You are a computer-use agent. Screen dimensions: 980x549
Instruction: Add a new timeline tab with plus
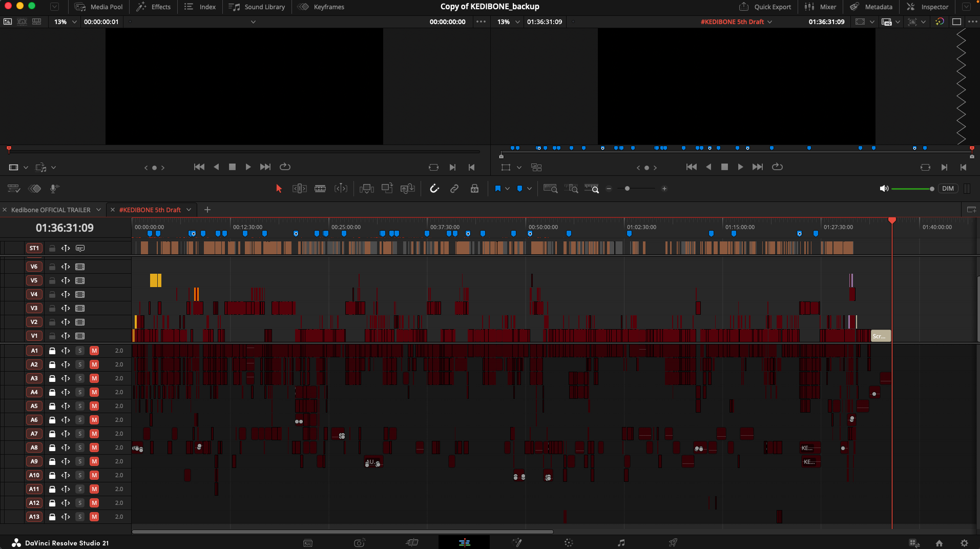[207, 210]
